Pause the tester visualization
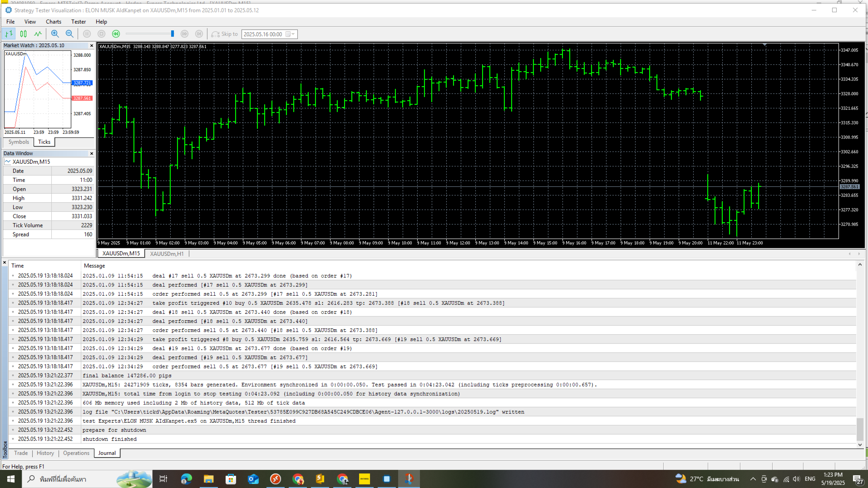The height and width of the screenshot is (488, 868). [x=87, y=34]
